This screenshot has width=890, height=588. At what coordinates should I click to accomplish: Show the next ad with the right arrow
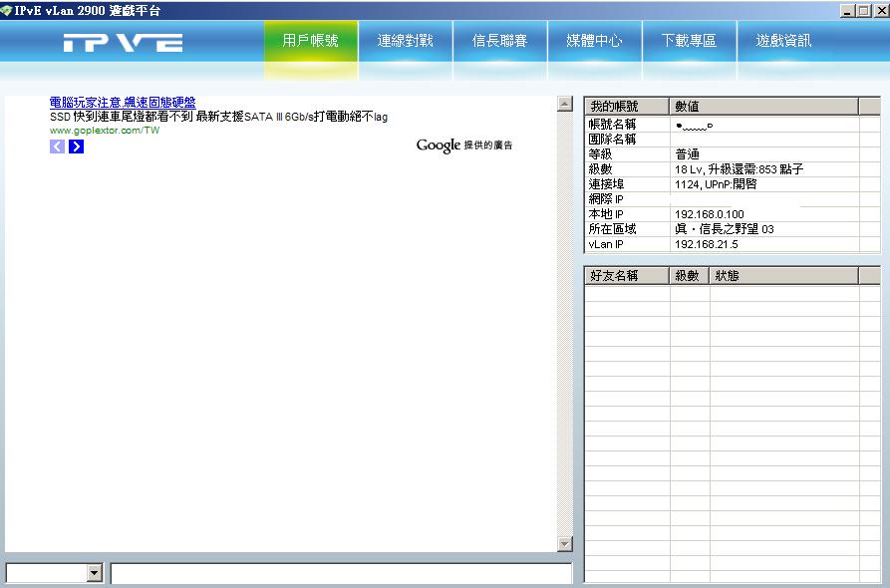pos(76,147)
